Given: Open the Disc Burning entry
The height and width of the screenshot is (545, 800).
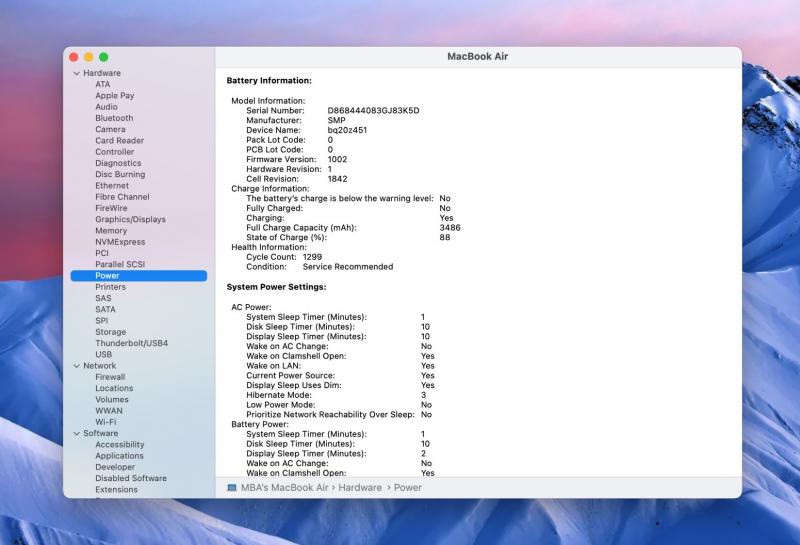Looking at the screenshot, I should (x=120, y=174).
